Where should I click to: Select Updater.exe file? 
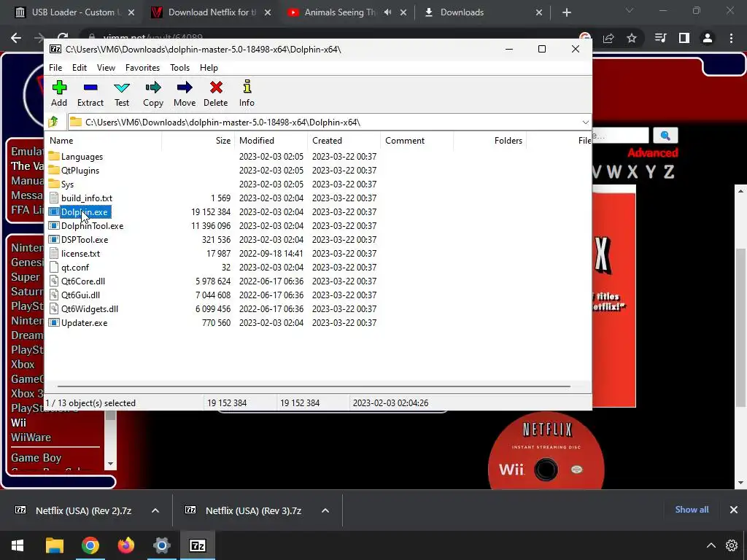pyautogui.click(x=85, y=322)
